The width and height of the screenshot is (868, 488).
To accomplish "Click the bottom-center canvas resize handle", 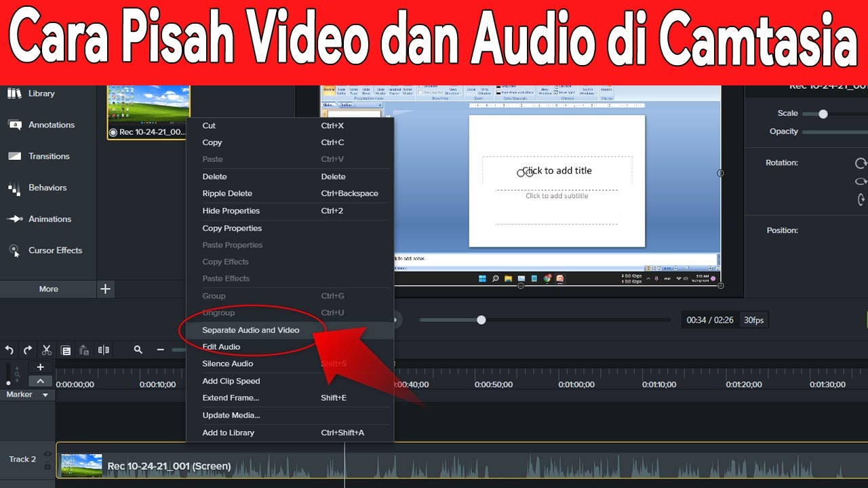I will point(521,285).
